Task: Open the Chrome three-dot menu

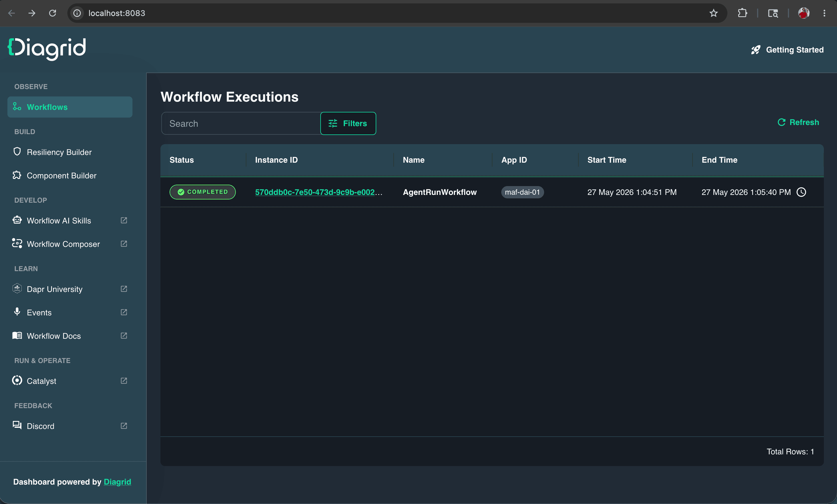Action: pyautogui.click(x=824, y=13)
